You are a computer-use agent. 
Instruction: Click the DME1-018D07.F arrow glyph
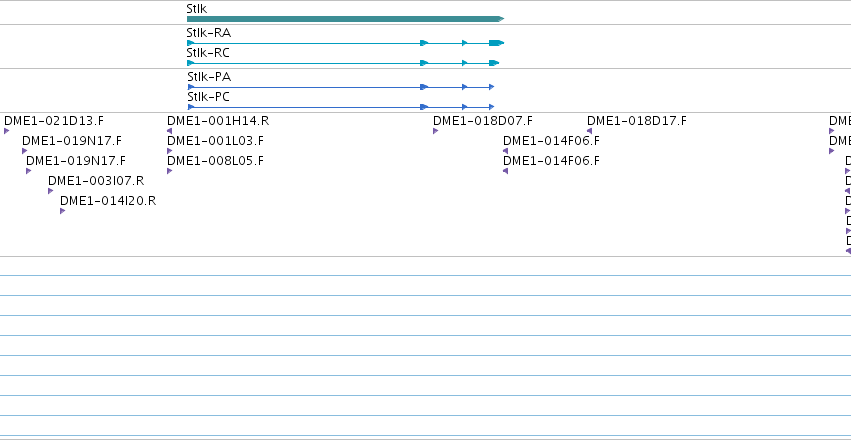[x=435, y=131]
